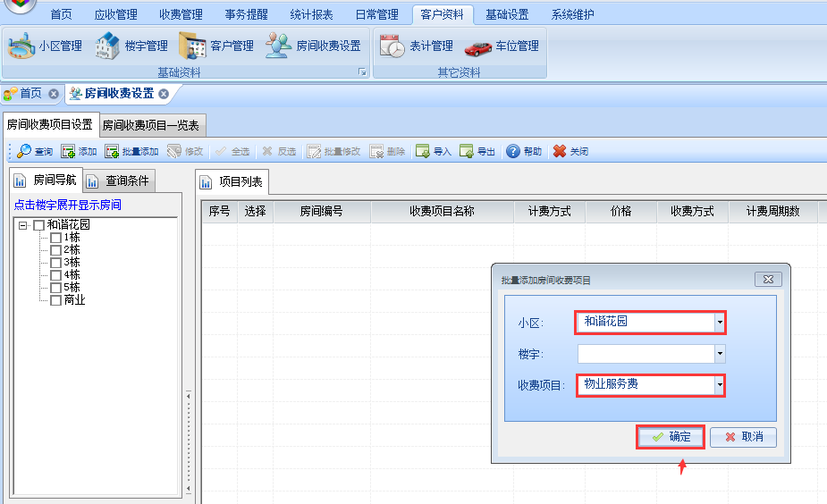The width and height of the screenshot is (827, 504).
Task: Open the 小区 dropdown arrow
Action: [720, 322]
